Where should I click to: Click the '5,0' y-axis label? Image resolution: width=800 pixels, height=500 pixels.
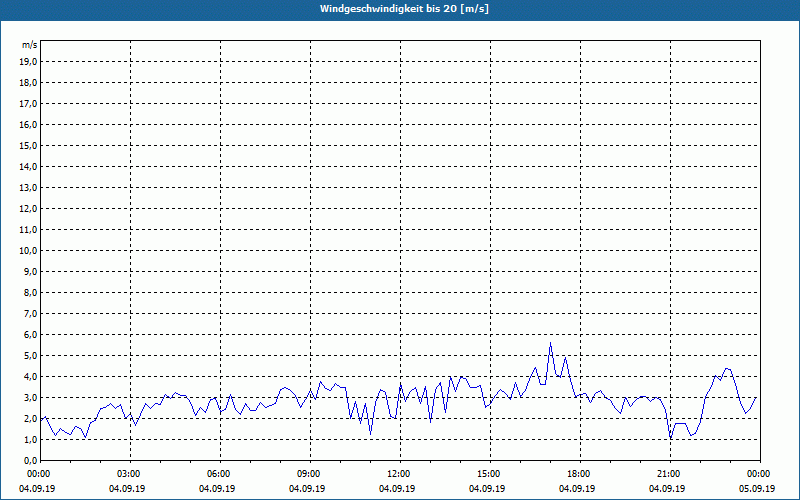[31, 356]
